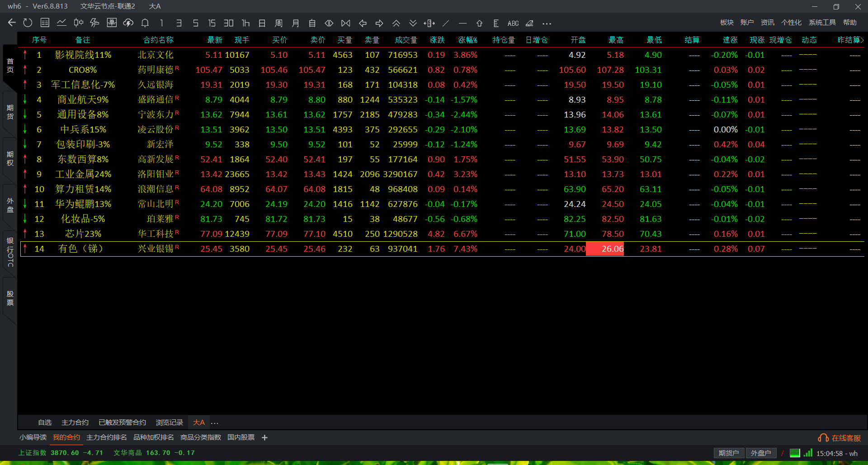Select the daily 日 period icon
This screenshot has height=465, width=868.
tap(262, 23)
